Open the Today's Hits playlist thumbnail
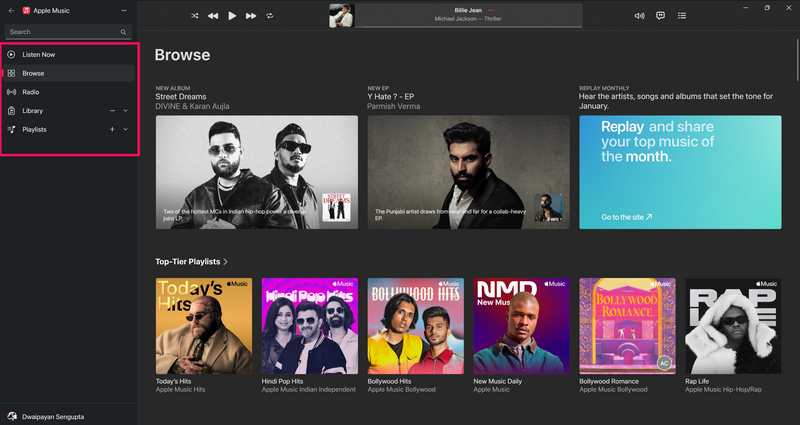 [x=204, y=326]
